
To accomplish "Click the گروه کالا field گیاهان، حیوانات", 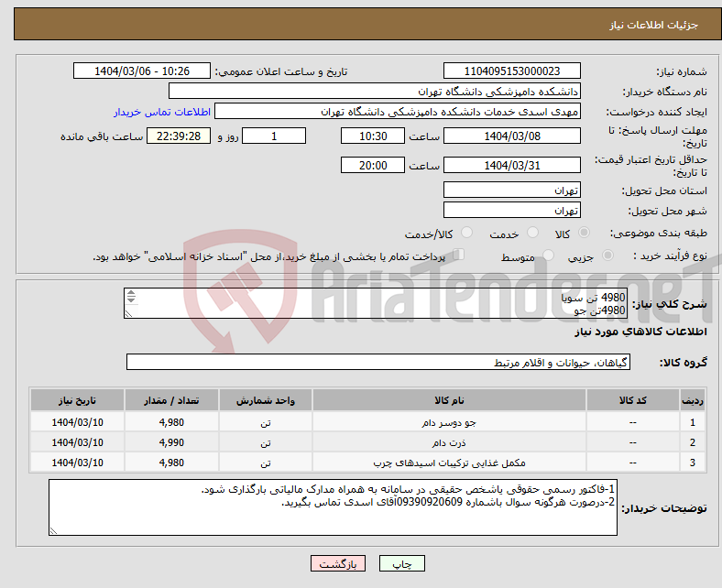I will (x=378, y=362).
